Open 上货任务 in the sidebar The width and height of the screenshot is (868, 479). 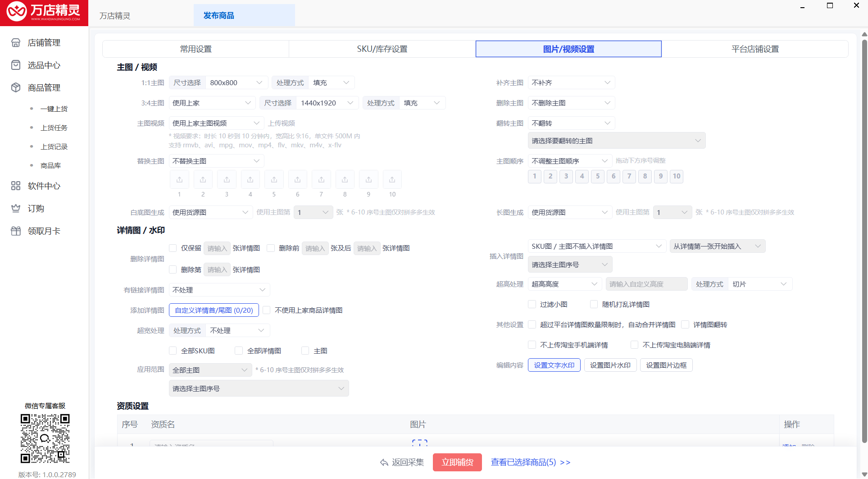coord(54,128)
